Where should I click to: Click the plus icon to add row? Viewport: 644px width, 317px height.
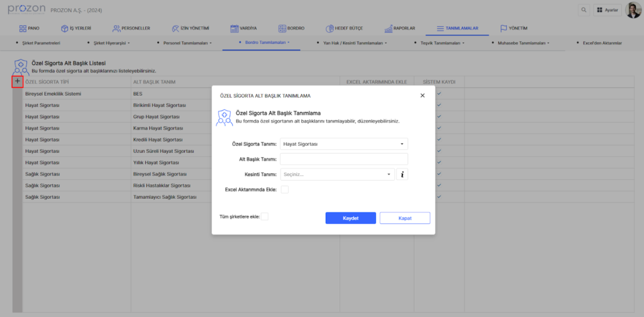coord(17,82)
